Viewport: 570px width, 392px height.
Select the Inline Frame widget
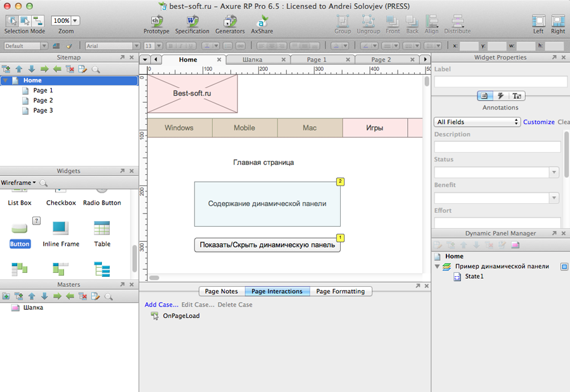click(x=61, y=229)
